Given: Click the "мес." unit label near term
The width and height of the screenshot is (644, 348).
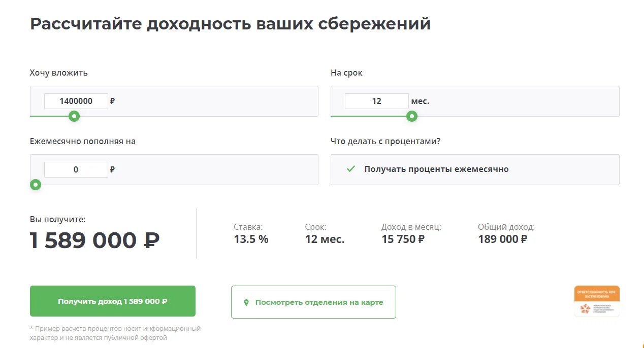Looking at the screenshot, I should (x=420, y=101).
